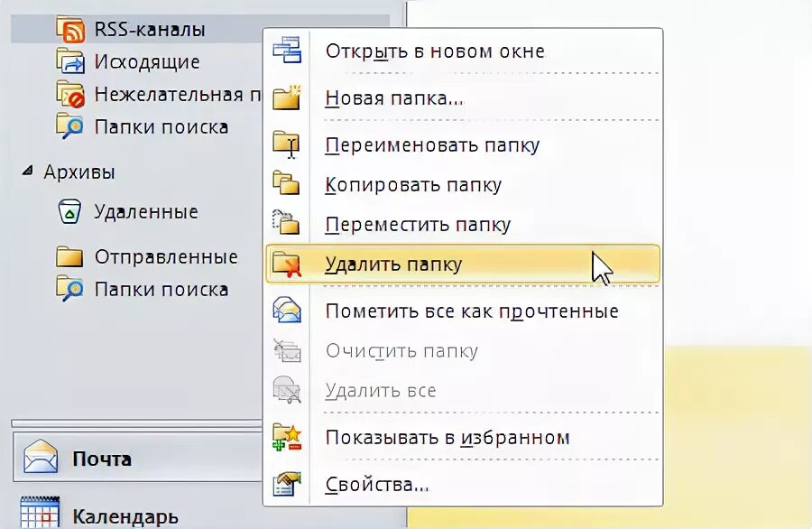
Task: Click the Исходящие outbox folder icon
Action: coord(69,62)
